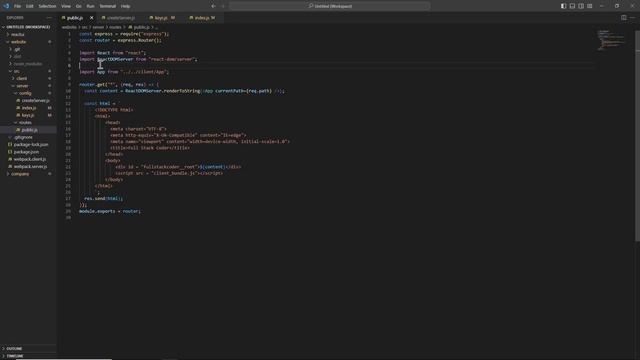The width and height of the screenshot is (640, 360).
Task: Open the Run menu
Action: 91,6
